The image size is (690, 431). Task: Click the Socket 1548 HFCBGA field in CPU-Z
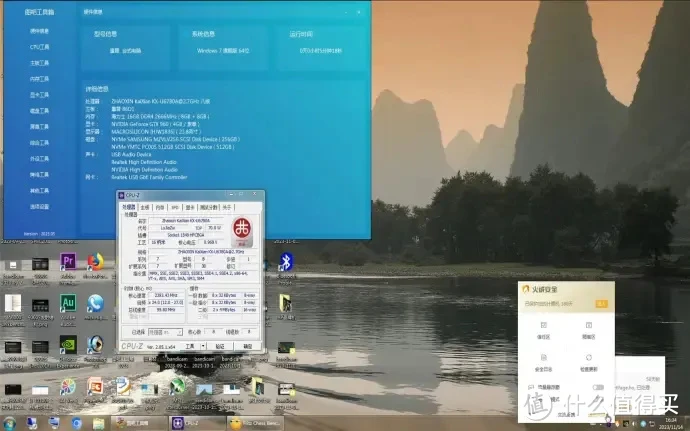[186, 235]
